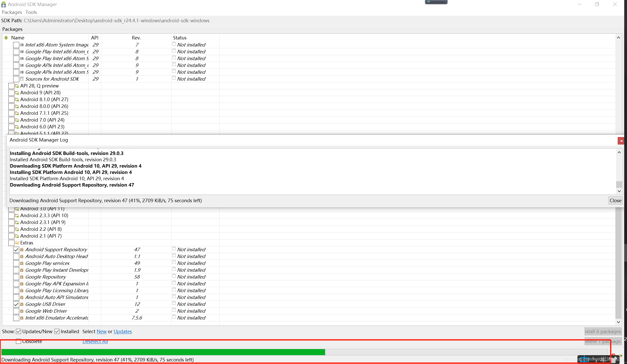This screenshot has height=364, width=627.
Task: Click the package icon for Android Support Repository
Action: click(22, 250)
